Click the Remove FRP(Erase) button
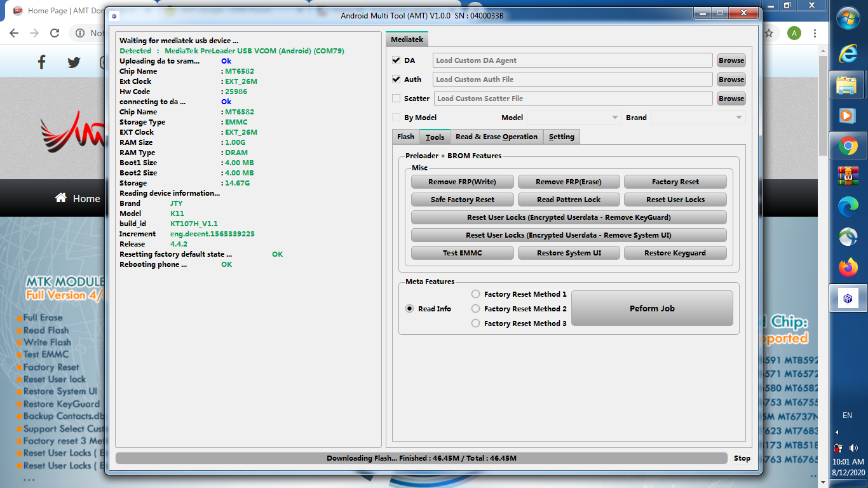 (569, 182)
